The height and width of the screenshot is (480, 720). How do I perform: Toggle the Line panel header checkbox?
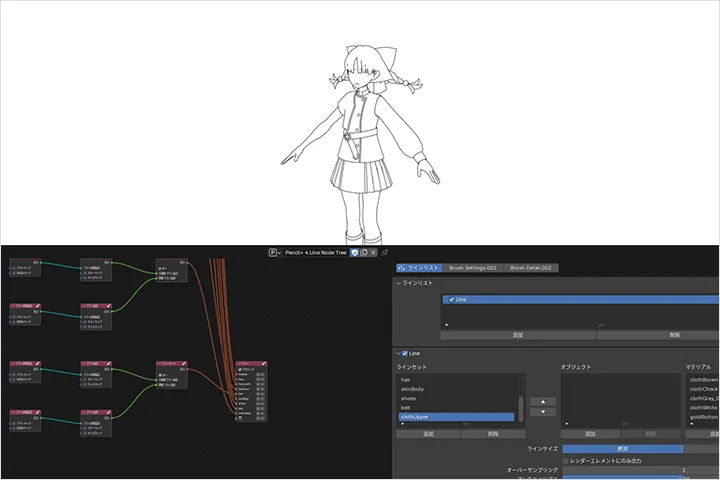click(405, 354)
